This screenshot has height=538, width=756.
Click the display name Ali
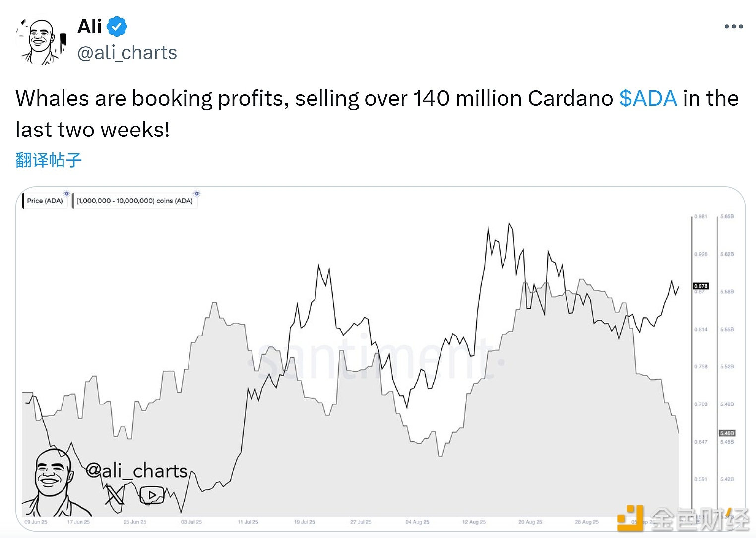90,27
